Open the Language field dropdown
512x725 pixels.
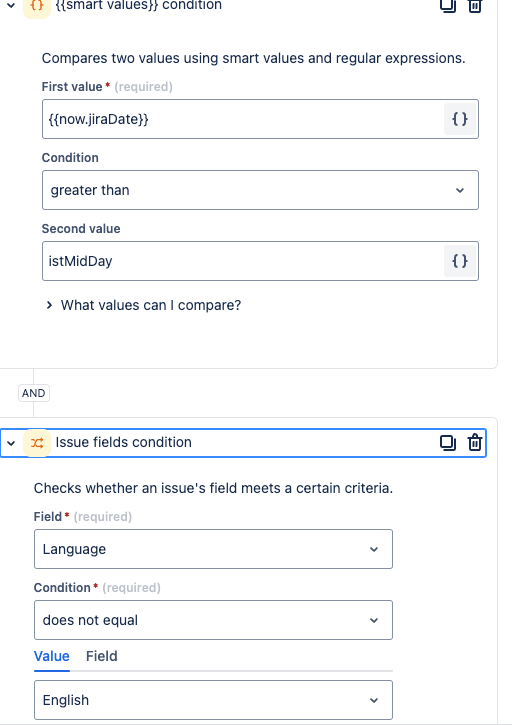(x=213, y=549)
